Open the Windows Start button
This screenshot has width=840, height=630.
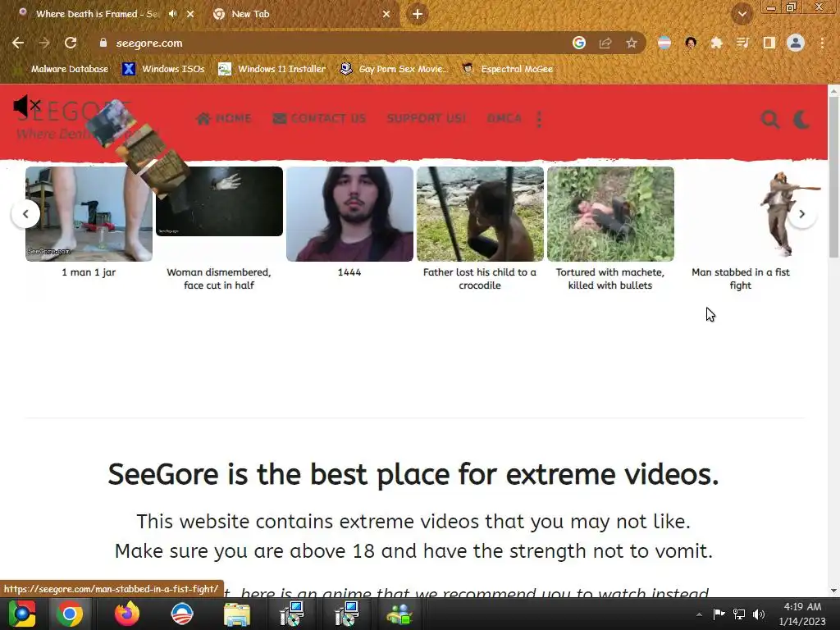pos(21,614)
